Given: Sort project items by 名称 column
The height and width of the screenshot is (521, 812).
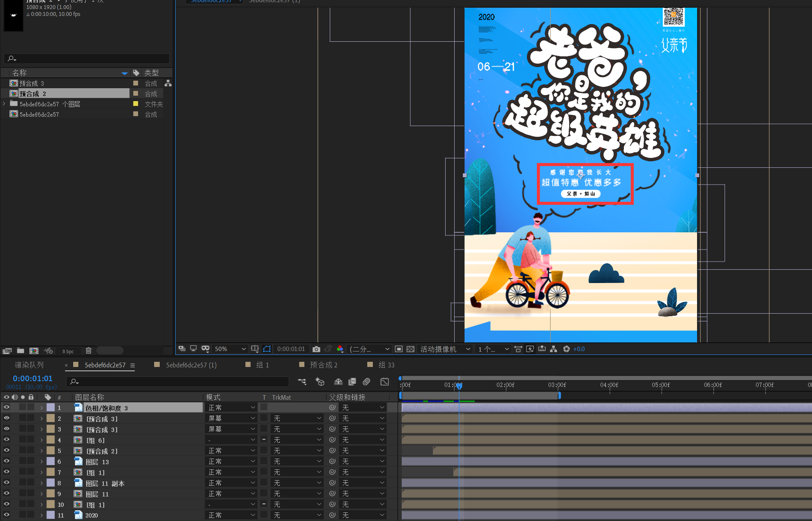Looking at the screenshot, I should (20, 73).
